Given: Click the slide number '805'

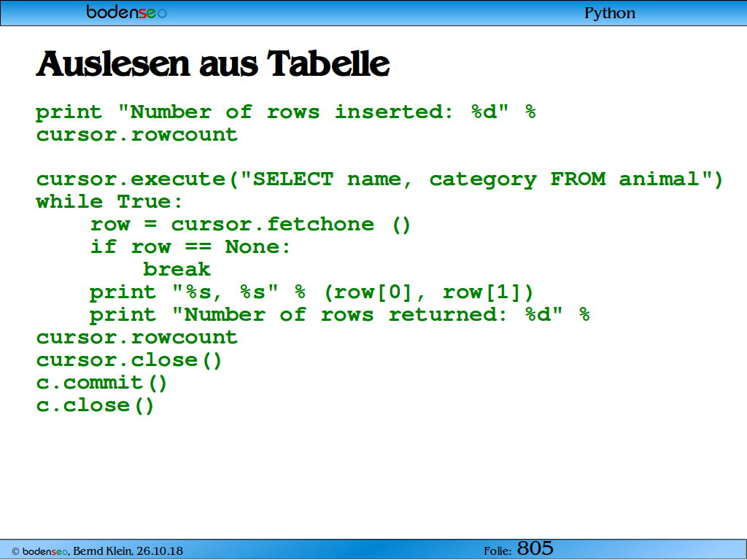Looking at the screenshot, I should click(535, 548).
